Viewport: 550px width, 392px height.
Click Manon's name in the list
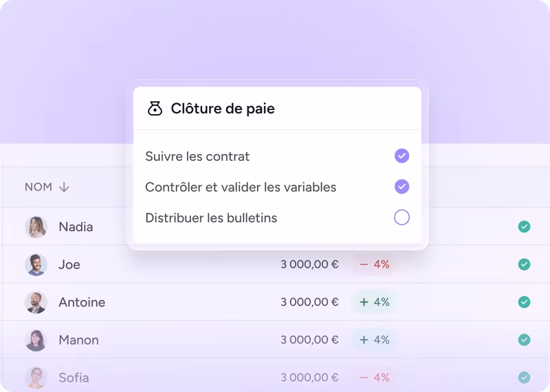click(x=78, y=340)
